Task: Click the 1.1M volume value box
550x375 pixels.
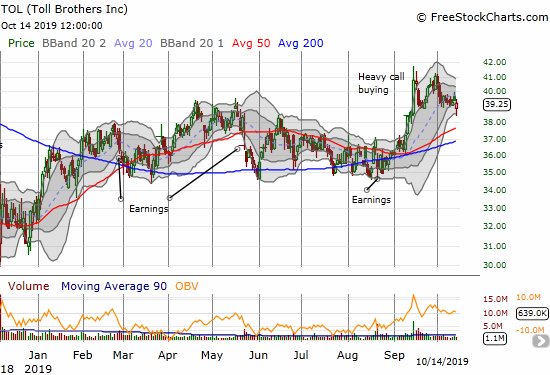Action: [x=495, y=339]
